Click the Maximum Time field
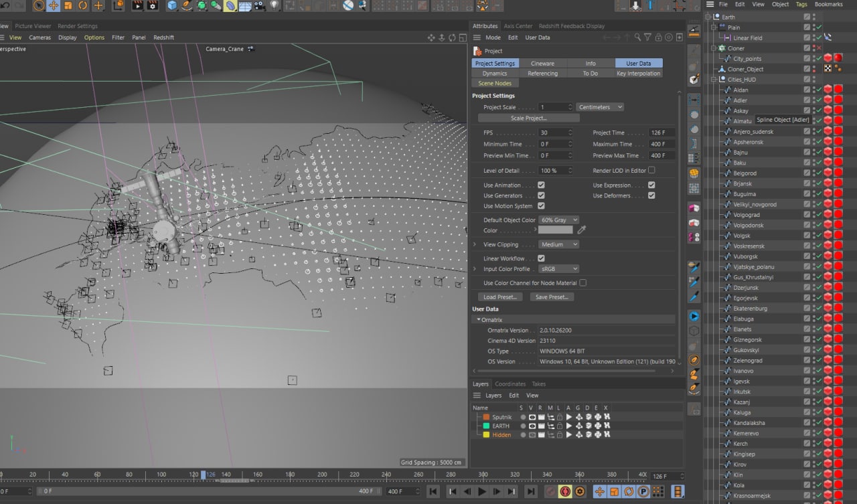Image resolution: width=857 pixels, height=504 pixels. tap(661, 144)
